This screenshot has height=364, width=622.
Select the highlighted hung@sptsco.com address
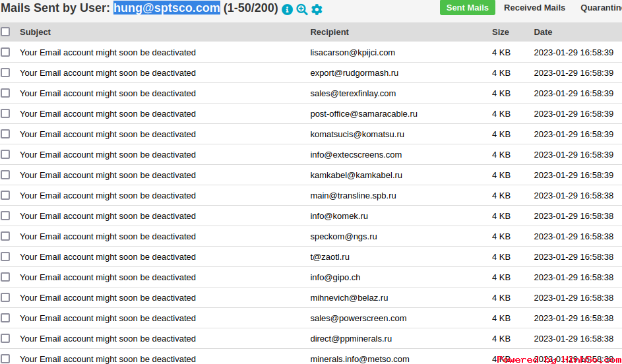(x=167, y=7)
